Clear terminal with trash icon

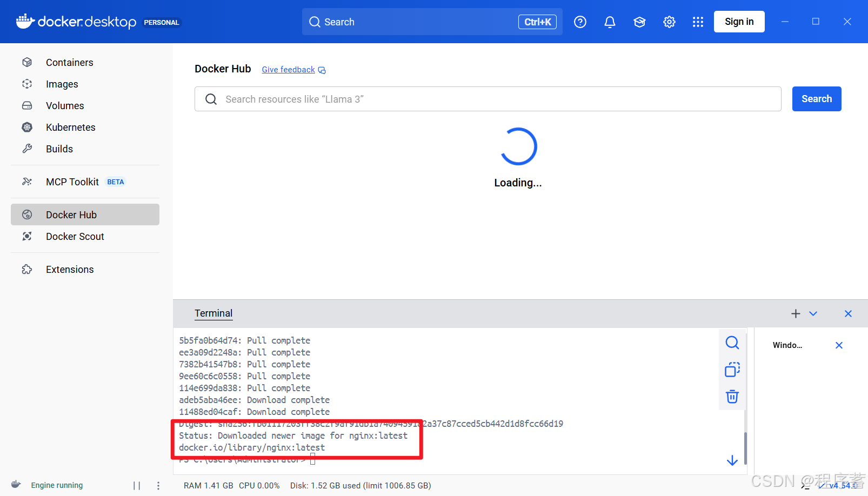[x=732, y=397]
